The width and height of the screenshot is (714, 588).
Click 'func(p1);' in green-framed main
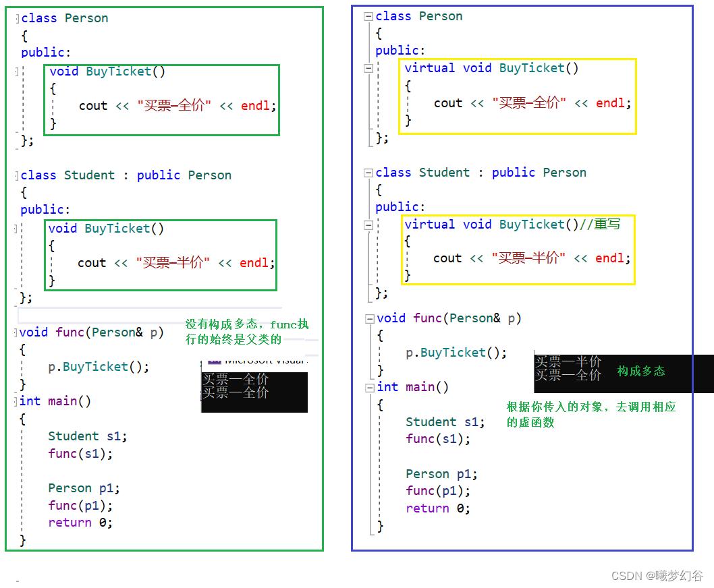coord(80,506)
